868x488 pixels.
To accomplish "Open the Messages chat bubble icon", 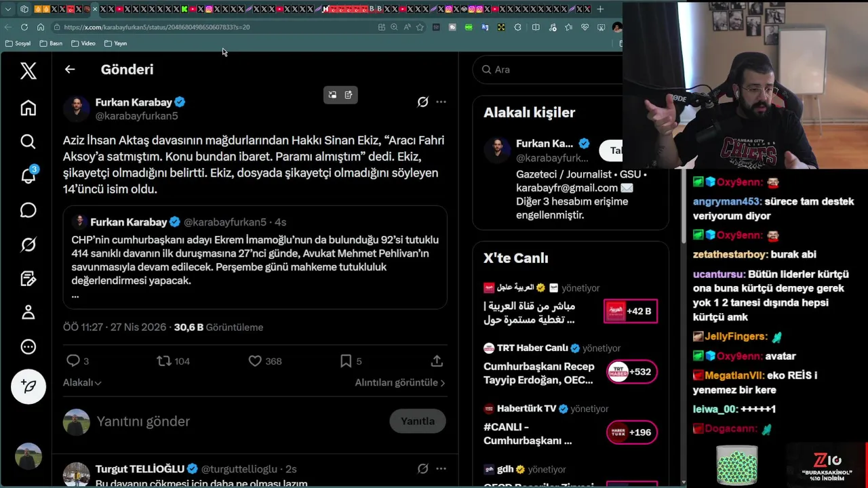I will pos(28,210).
